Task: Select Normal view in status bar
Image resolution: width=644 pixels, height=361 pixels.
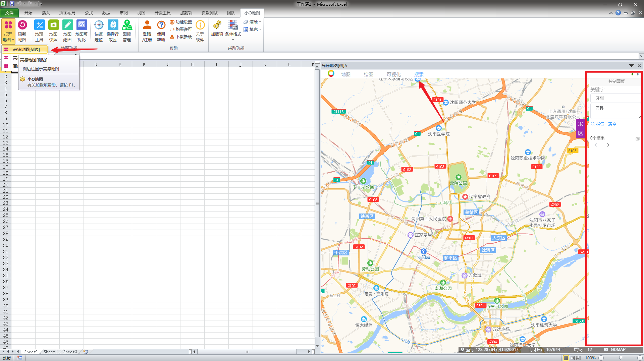Action: [566, 358]
